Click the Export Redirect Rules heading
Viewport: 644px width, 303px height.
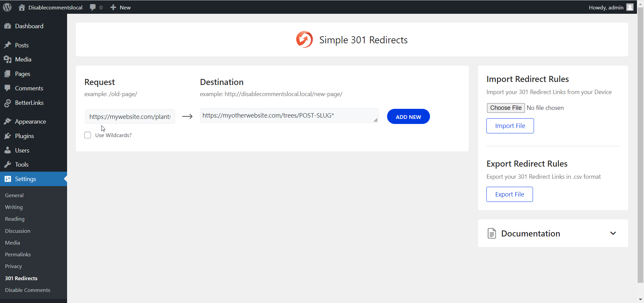[x=527, y=164]
